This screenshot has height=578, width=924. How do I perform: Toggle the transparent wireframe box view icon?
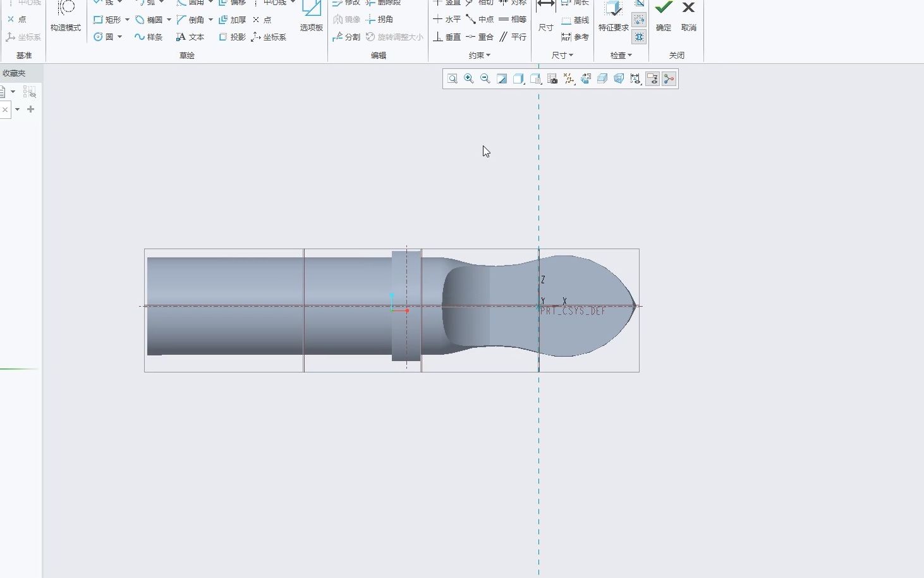tap(619, 78)
